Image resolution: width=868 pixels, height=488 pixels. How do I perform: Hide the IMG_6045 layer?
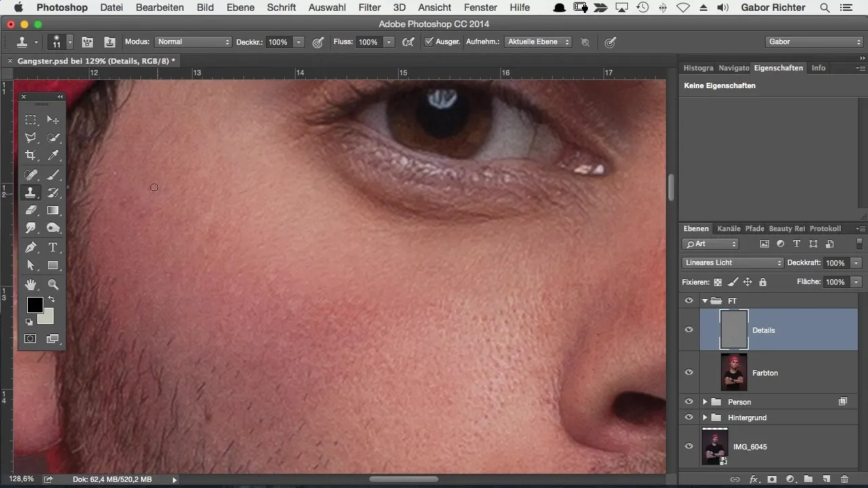point(689,446)
